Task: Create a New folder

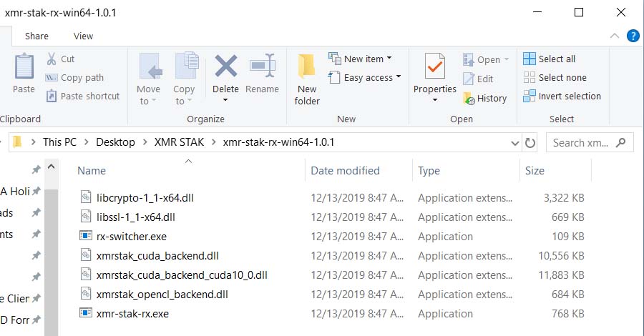Action: [307, 79]
